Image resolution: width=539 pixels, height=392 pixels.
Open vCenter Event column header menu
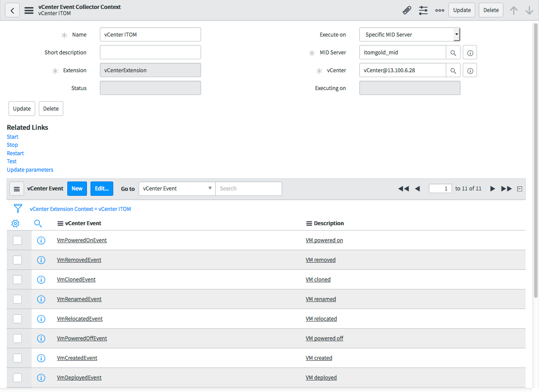coord(60,223)
